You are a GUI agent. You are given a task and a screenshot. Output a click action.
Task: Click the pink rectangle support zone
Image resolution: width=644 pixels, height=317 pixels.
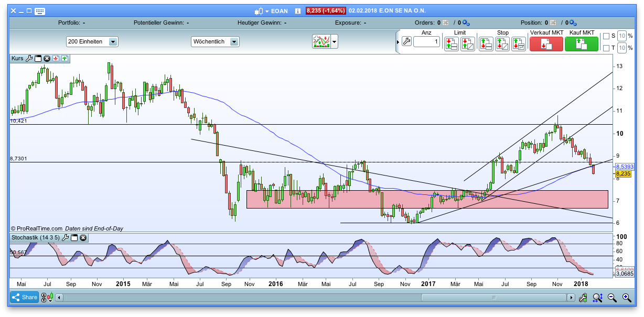[x=427, y=199]
